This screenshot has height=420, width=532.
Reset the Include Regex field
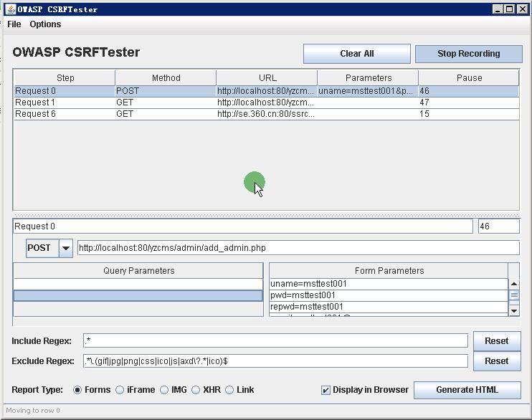tap(497, 341)
